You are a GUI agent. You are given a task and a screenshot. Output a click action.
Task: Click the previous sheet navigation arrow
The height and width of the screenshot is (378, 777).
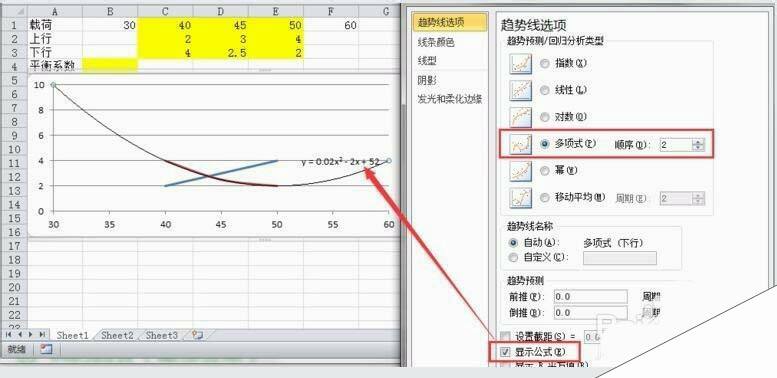tap(20, 335)
